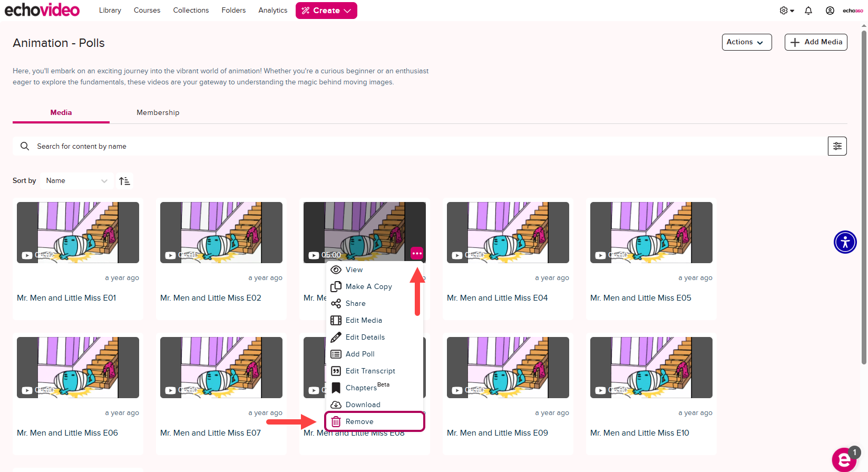Open the settings gear menu

(x=786, y=11)
